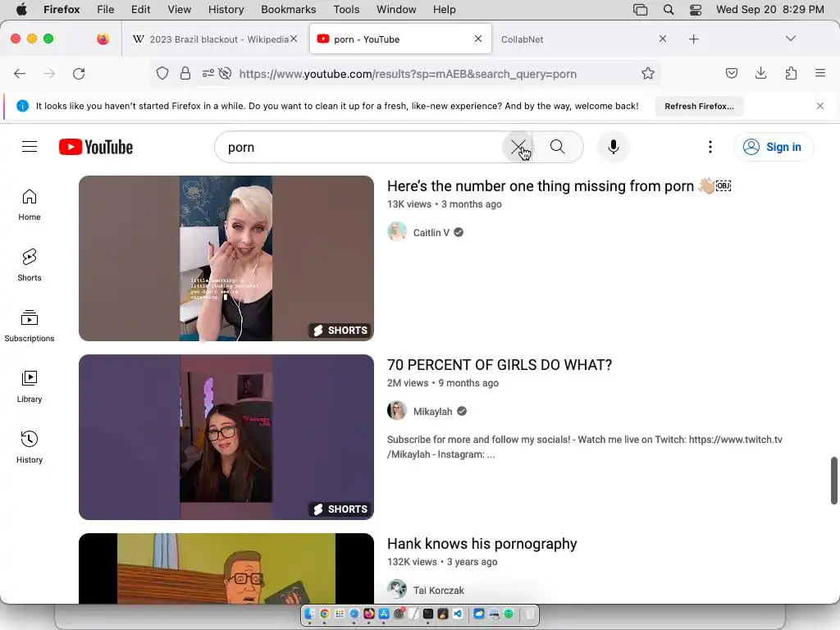Open the Bookmarks menu
Screen dimensions: 840x630
289,10
